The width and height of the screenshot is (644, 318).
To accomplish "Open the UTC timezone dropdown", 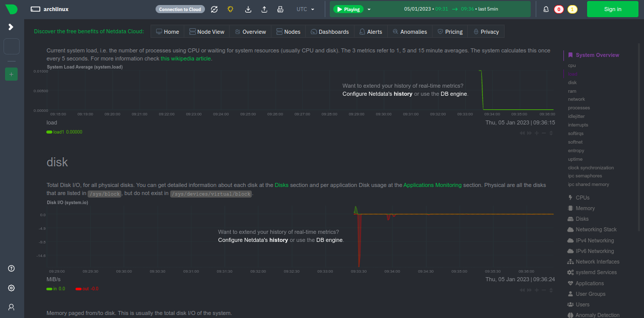I will coord(305,9).
